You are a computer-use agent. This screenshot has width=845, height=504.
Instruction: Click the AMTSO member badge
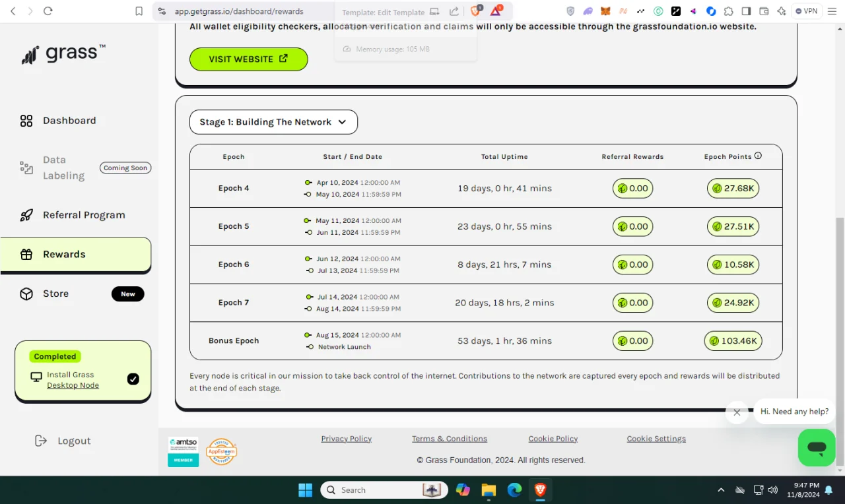(x=183, y=451)
